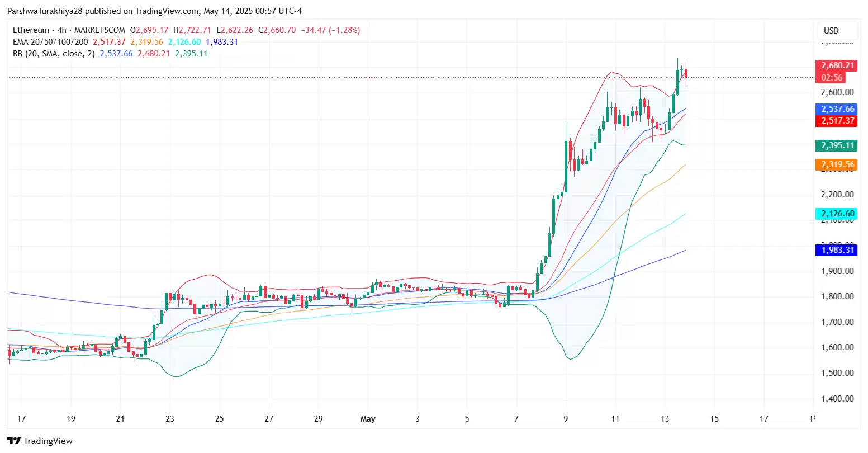Click the cyan 2,126.60 EMA 100 label
The image size is (868, 453).
837,213
